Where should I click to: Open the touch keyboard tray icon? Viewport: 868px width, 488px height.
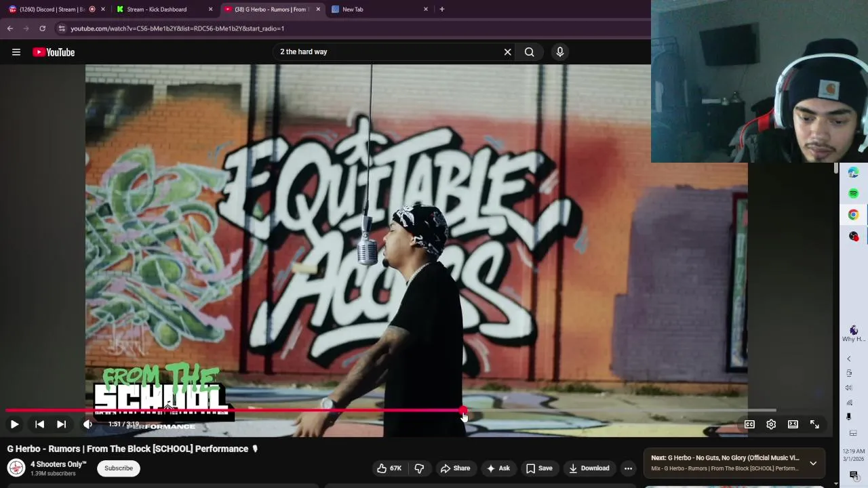pyautogui.click(x=853, y=433)
